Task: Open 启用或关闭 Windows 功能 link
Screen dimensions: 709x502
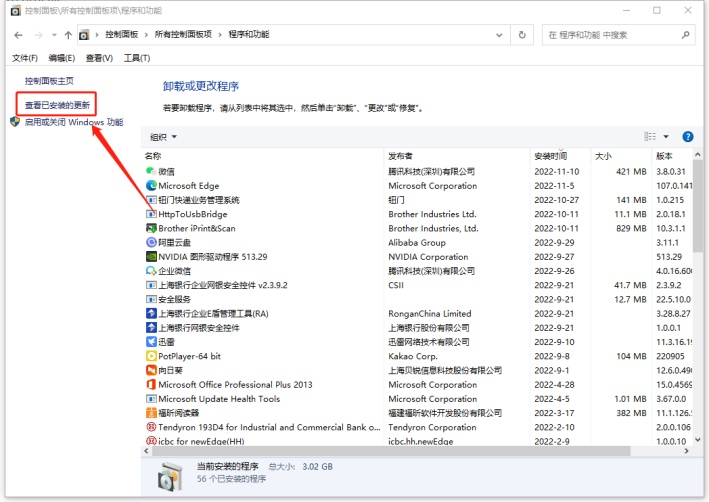Action: 74,122
